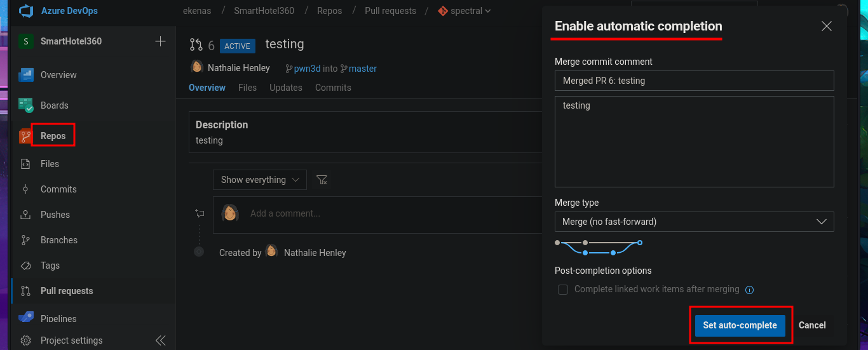Open the Overview sidebar icon
The width and height of the screenshot is (868, 350).
(25, 75)
